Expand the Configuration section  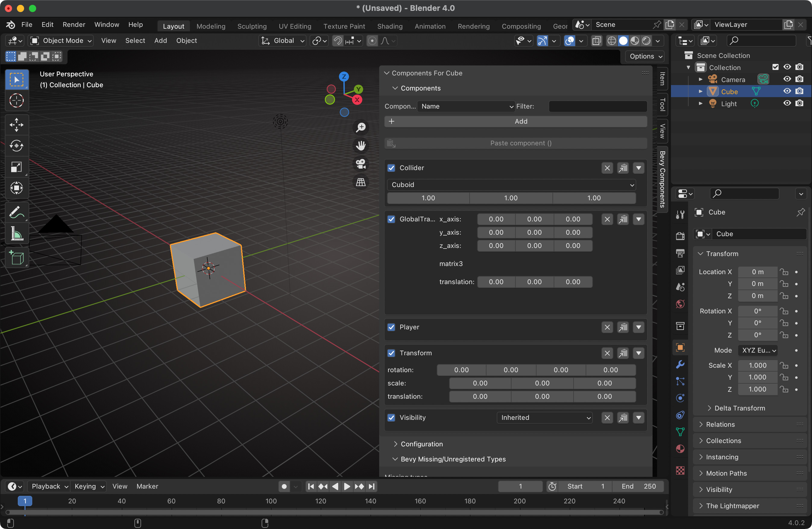(x=421, y=444)
